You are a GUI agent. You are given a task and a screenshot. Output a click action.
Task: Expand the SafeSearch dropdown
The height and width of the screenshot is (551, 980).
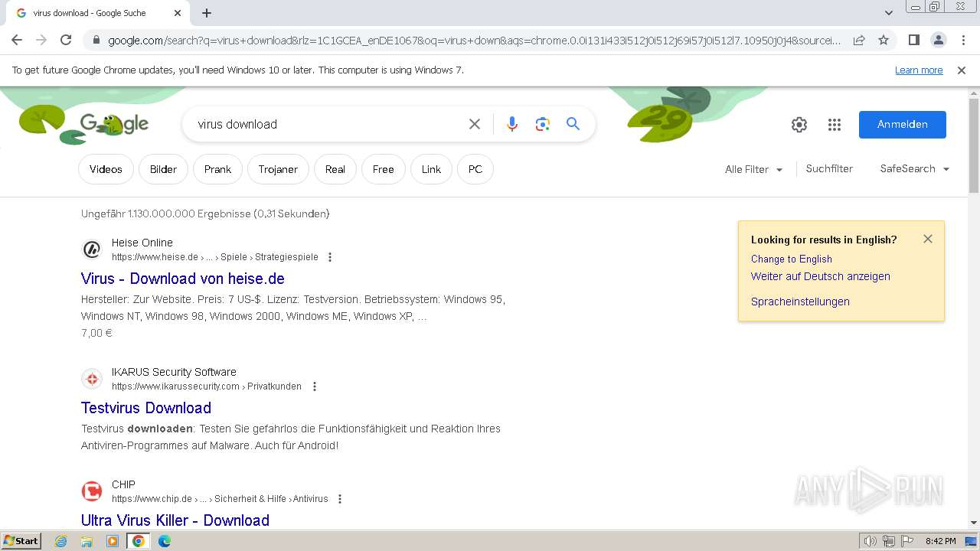(915, 169)
